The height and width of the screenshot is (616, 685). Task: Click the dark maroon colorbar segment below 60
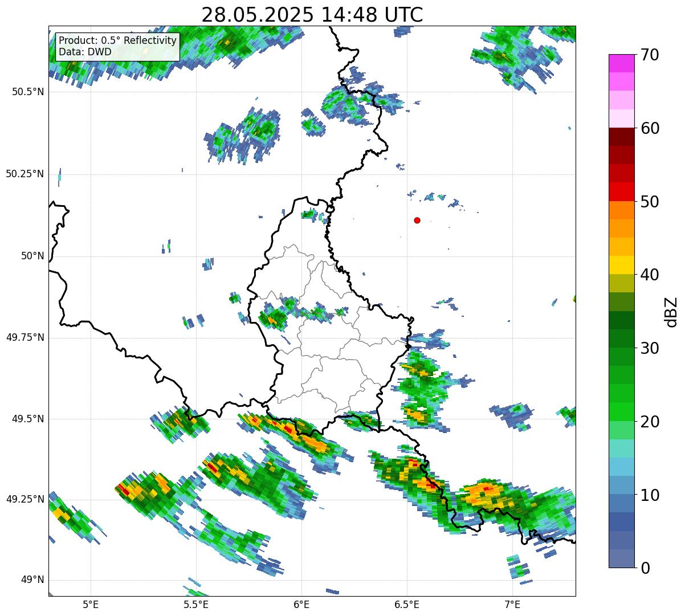(x=621, y=137)
